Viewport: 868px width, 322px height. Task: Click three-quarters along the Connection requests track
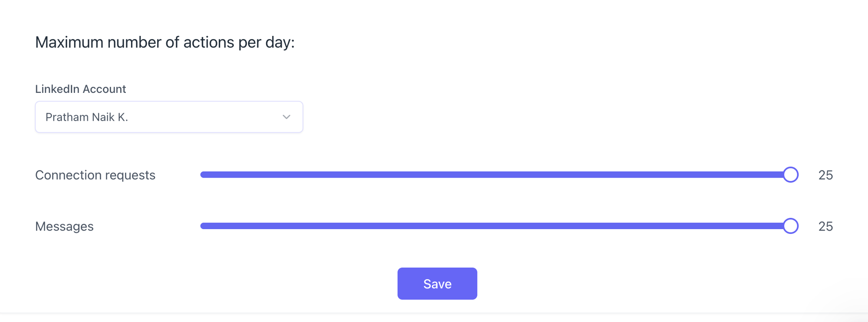click(x=643, y=175)
